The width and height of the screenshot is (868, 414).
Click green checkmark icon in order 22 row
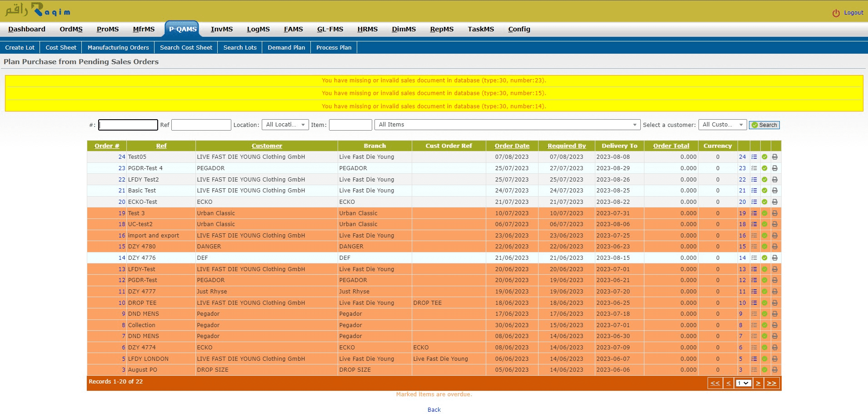pyautogui.click(x=764, y=180)
